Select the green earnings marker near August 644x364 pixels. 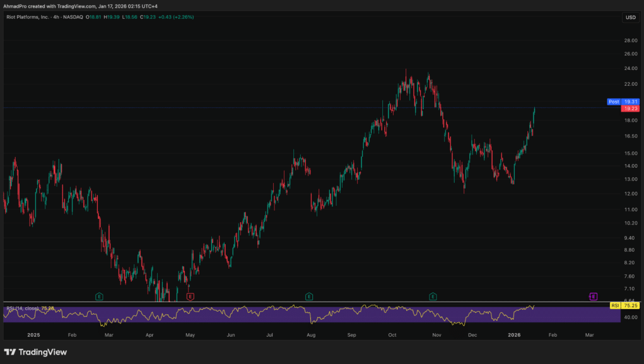point(308,296)
